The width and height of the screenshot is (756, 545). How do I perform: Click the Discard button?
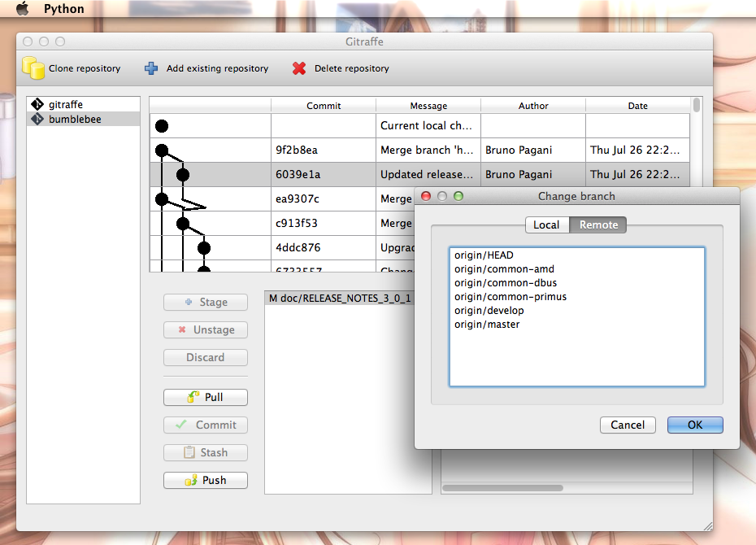[x=206, y=357]
